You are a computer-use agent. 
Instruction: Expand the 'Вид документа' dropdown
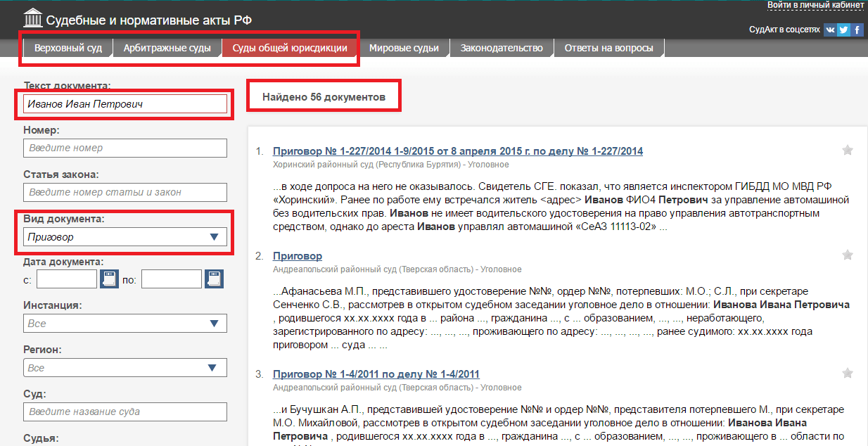tap(125, 237)
